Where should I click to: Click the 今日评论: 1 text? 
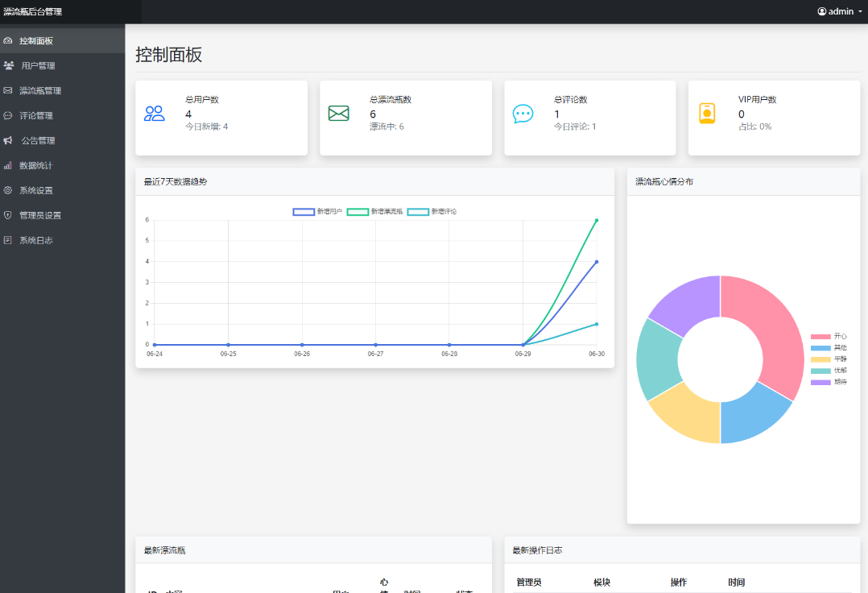(x=575, y=126)
